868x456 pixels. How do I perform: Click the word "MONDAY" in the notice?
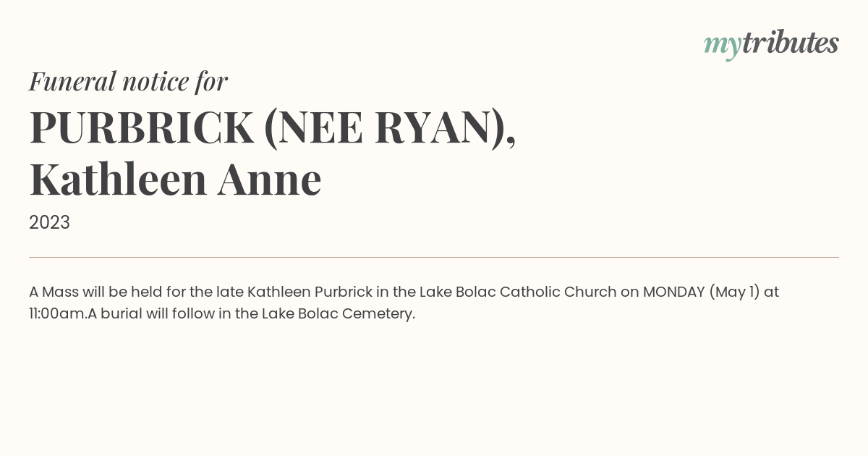point(673,292)
